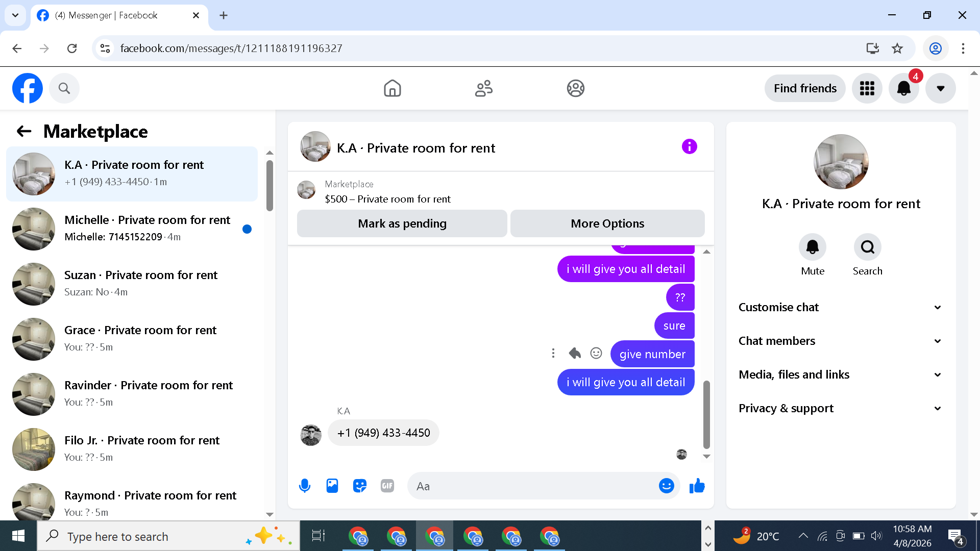Click the More Options button
980x551 pixels.
pyautogui.click(x=607, y=223)
